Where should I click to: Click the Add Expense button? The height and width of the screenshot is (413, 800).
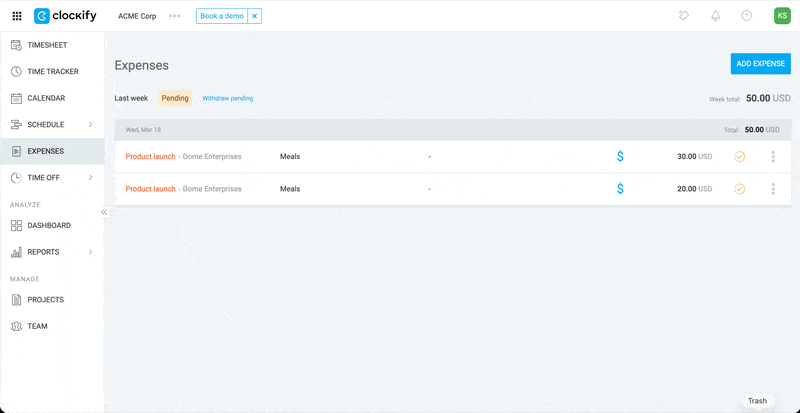760,64
